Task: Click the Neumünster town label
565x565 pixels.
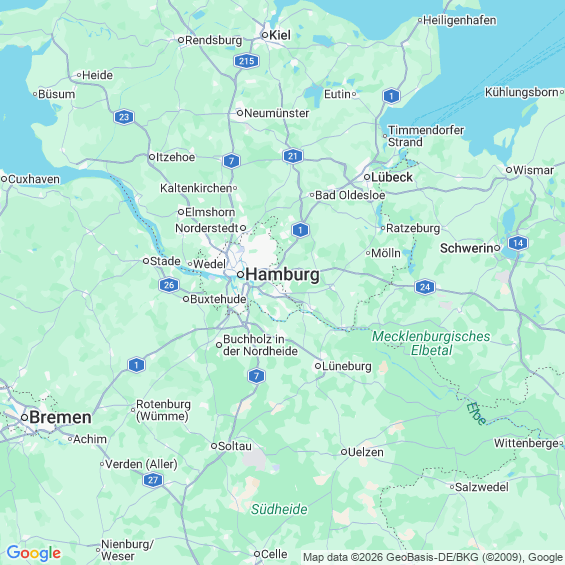Action: [276, 113]
